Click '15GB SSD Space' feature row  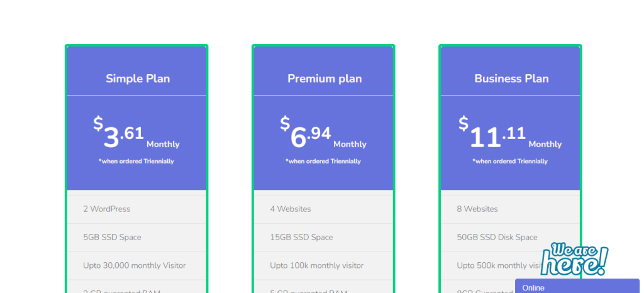tap(301, 237)
